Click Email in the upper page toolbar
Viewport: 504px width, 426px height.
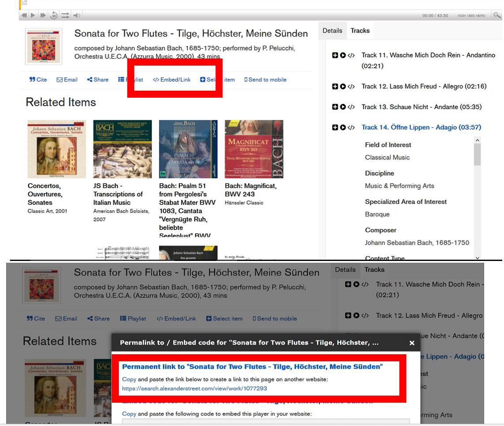[x=67, y=80]
